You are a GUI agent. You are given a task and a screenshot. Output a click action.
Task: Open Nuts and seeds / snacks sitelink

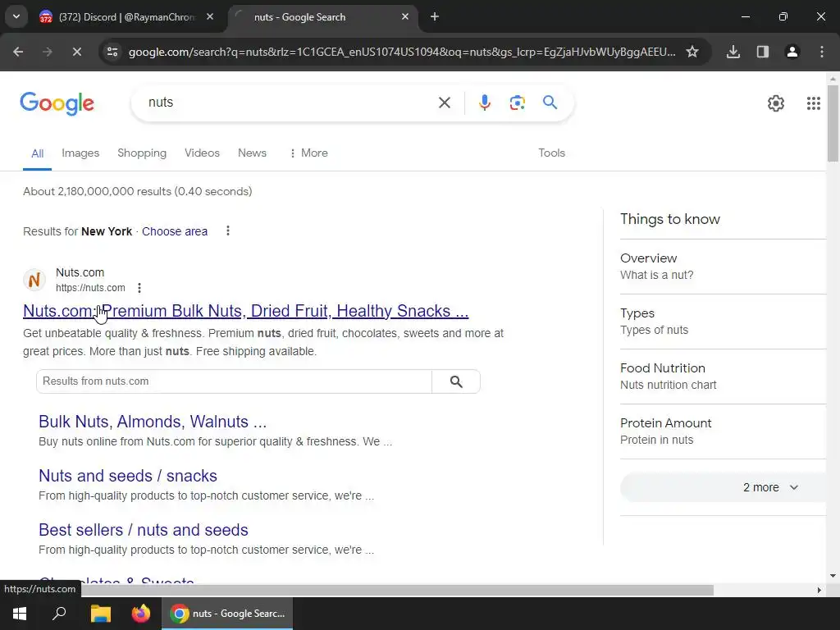pyautogui.click(x=127, y=476)
